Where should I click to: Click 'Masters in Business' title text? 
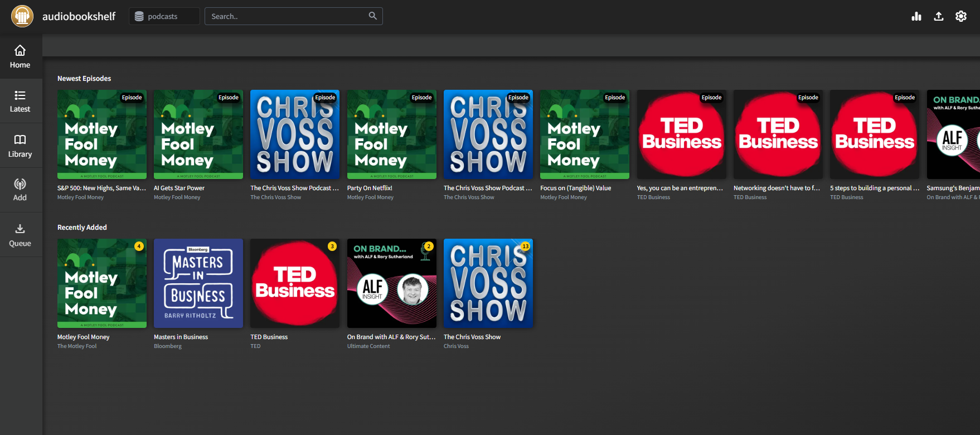(181, 337)
